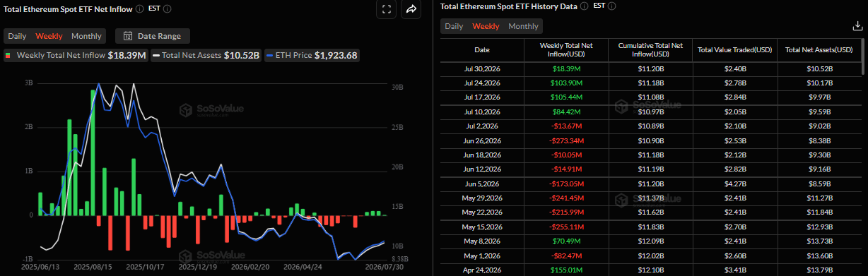Click the Total Net Assets(USD) column header
868x276 pixels.
coord(819,50)
